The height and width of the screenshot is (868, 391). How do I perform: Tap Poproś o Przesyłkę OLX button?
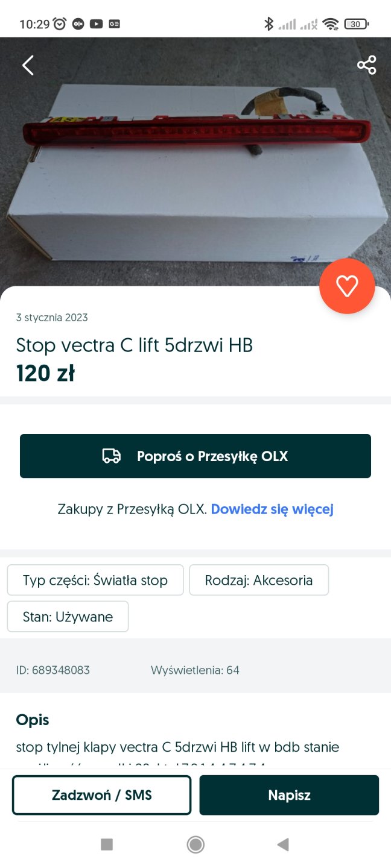[195, 456]
